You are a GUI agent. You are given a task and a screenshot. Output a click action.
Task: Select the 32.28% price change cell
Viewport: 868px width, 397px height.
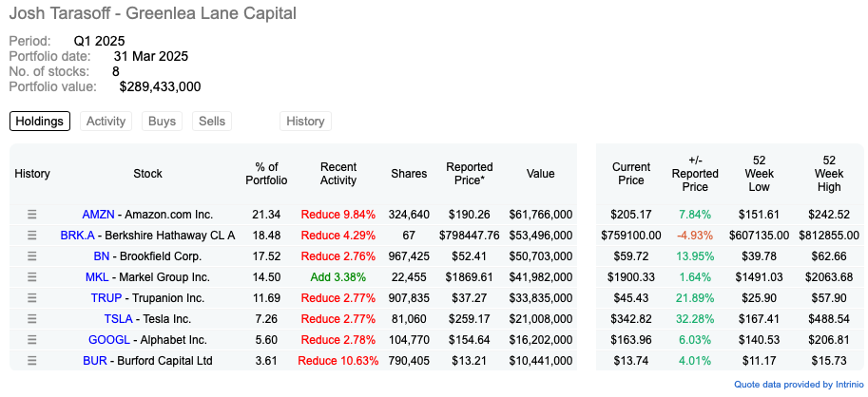695,319
